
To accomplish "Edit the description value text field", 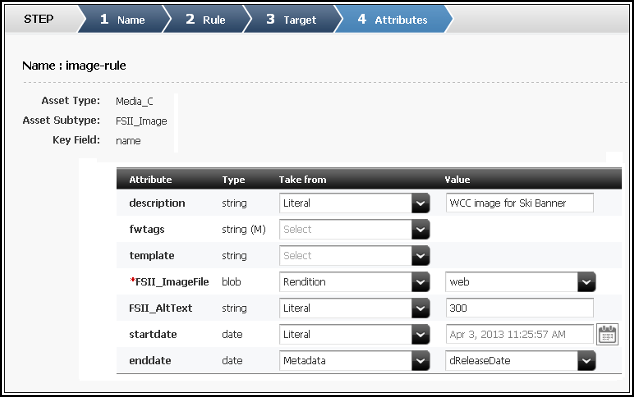I will point(520,203).
